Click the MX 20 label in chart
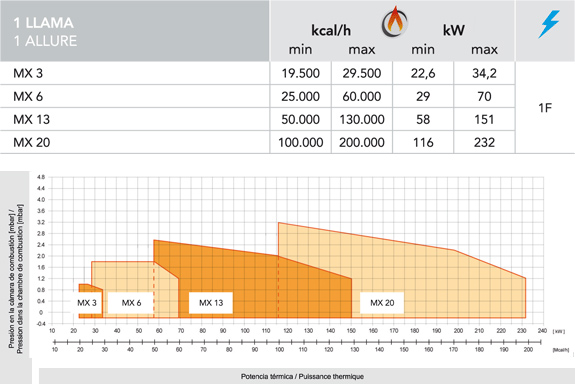This screenshot has height=388, width=575. click(x=382, y=303)
